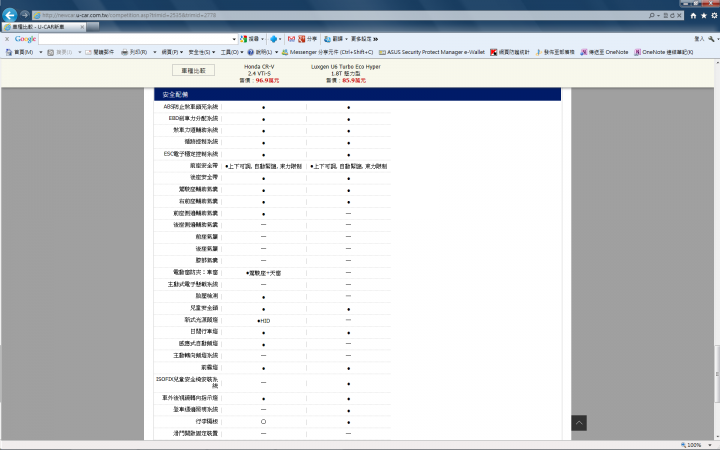
Task: Expand the Google search button dropdown arrow
Action: pos(263,39)
